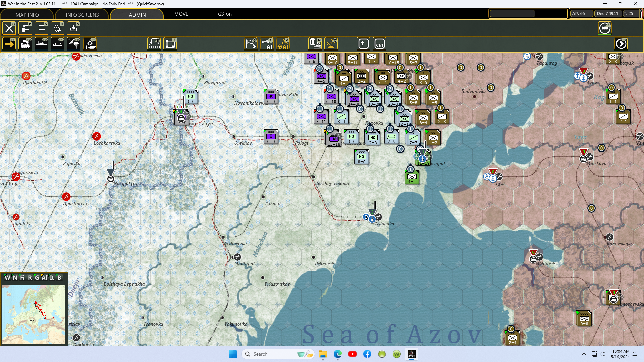Screen dimensions: 644x362
Task: Select the purple HQ 0=0 unit near Gulyai Pole
Action: click(x=271, y=97)
